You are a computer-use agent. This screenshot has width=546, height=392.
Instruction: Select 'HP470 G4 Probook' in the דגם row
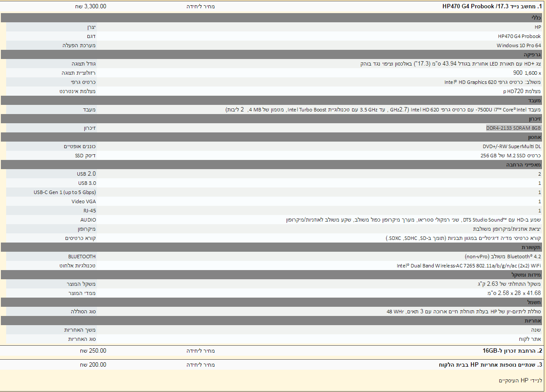point(519,36)
